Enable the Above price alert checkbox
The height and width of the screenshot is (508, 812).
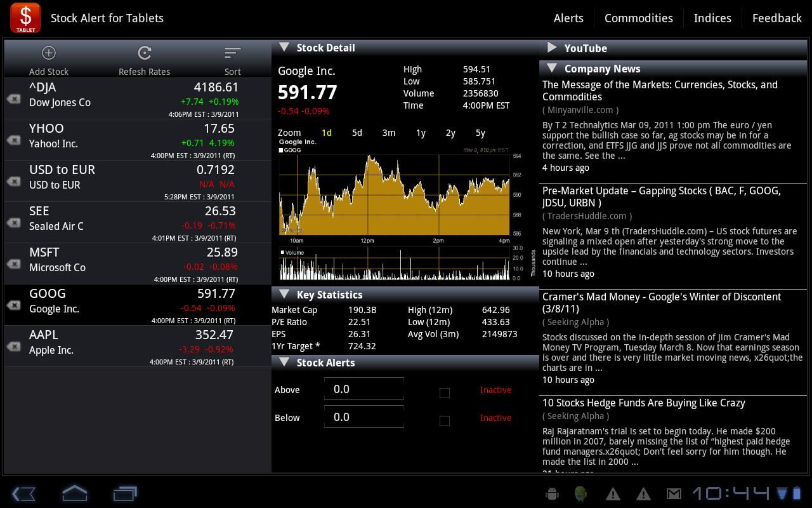(x=445, y=393)
